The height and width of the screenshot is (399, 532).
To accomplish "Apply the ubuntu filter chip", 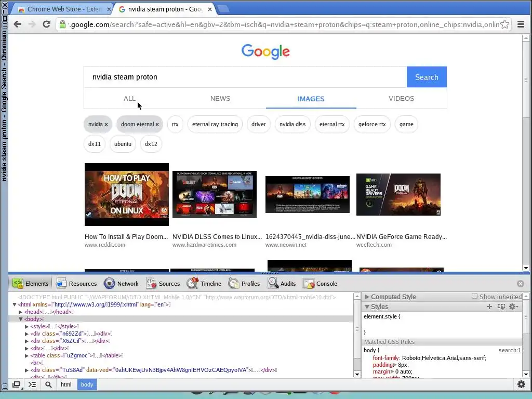I will pyautogui.click(x=123, y=144).
